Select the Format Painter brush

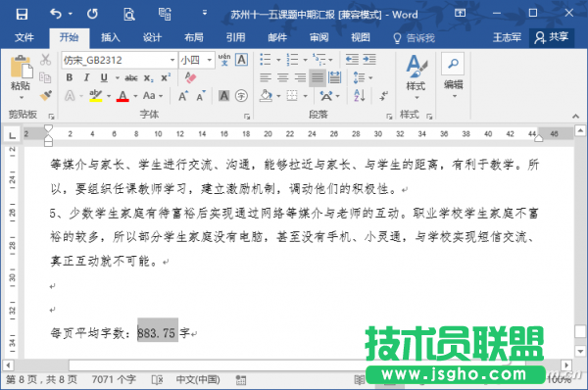coord(45,95)
